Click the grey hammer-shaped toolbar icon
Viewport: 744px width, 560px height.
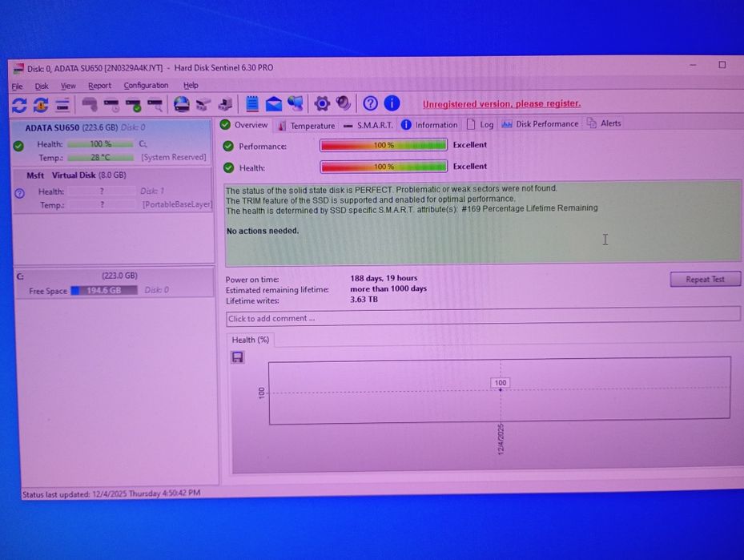(89, 104)
